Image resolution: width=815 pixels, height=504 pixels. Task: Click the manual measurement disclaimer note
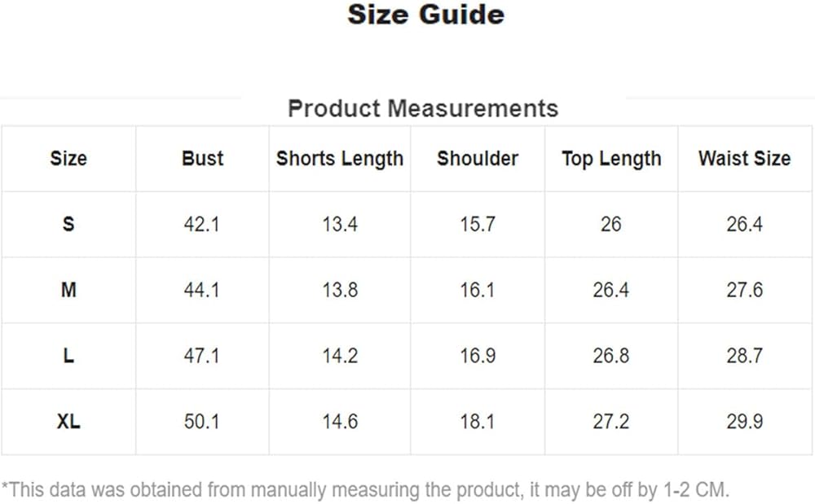click(x=365, y=489)
